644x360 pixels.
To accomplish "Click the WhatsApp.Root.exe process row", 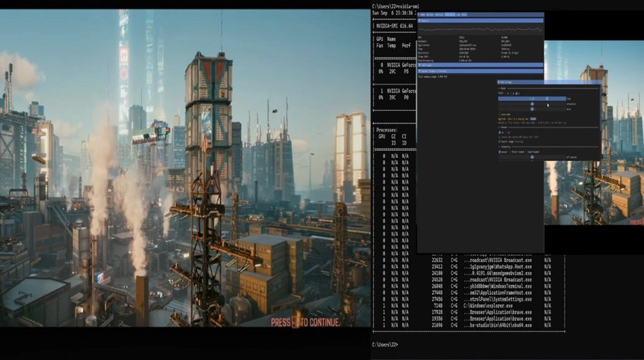I will click(468, 267).
